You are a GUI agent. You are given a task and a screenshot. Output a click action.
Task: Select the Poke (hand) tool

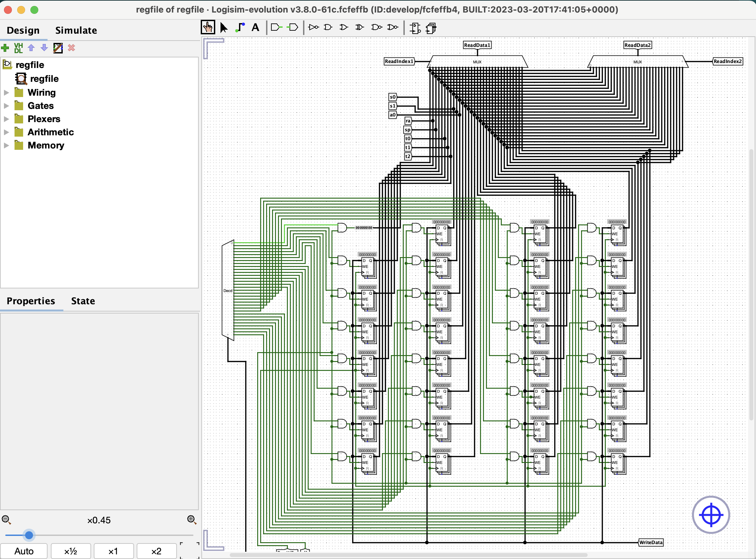208,27
